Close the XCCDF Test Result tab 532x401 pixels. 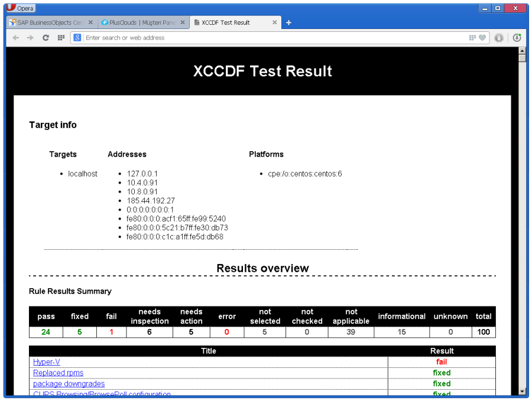click(274, 22)
